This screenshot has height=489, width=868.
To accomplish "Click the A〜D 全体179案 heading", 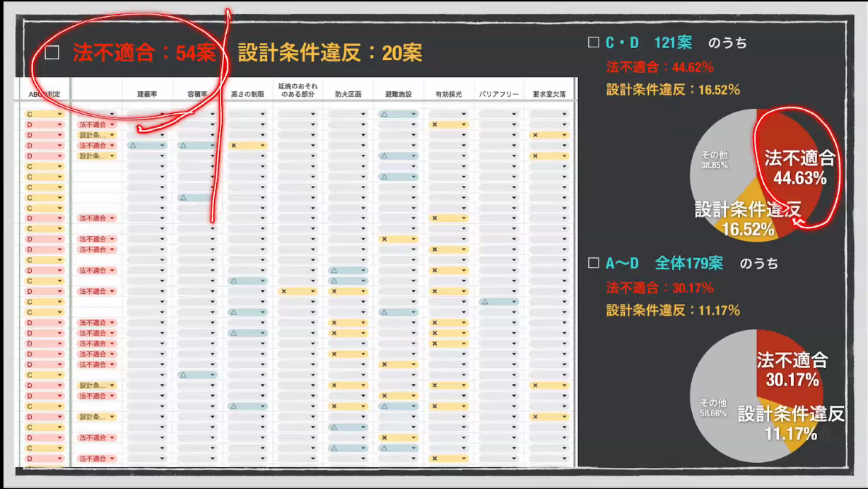I will tap(664, 264).
